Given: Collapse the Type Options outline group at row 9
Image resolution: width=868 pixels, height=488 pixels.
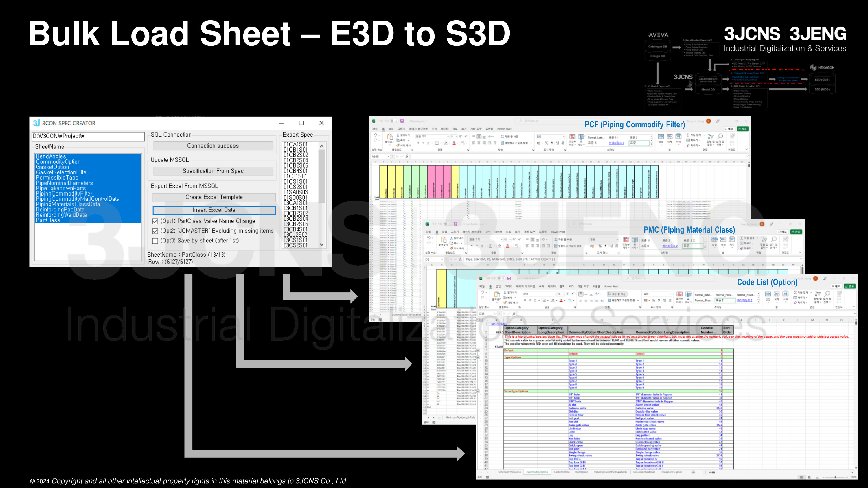Looking at the screenshot, I should (x=478, y=357).
